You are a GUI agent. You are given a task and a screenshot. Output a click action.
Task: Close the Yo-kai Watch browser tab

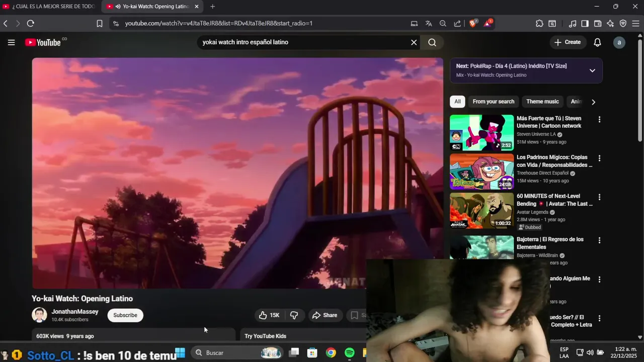click(x=197, y=7)
